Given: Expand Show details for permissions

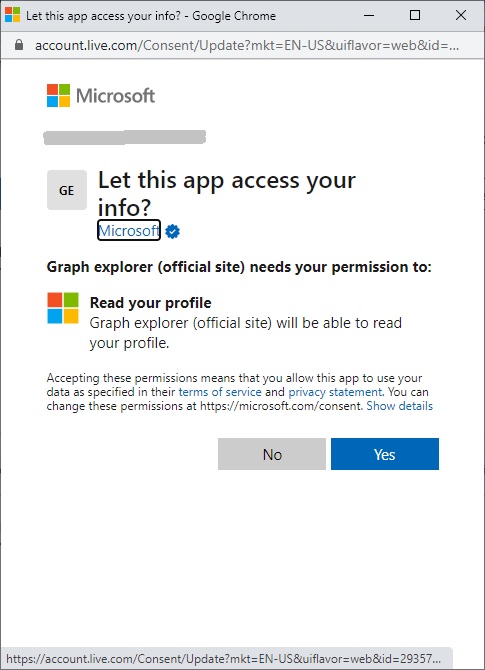Looking at the screenshot, I should tap(400, 406).
